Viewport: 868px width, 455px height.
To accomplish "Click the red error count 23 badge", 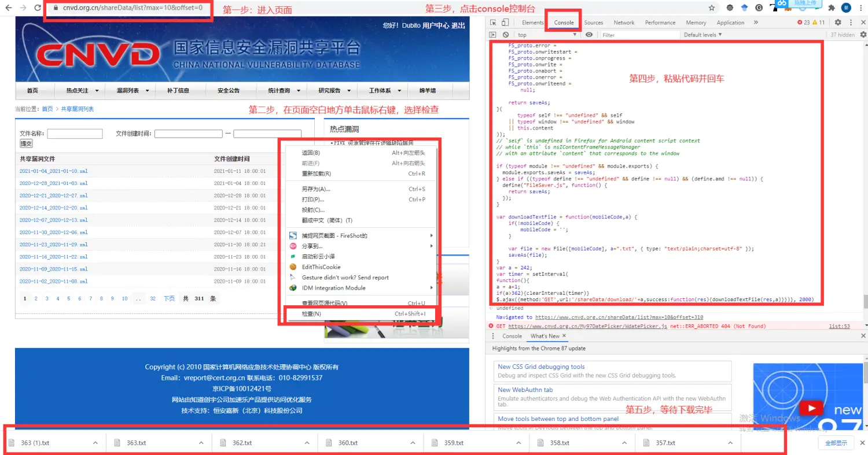I will (x=803, y=23).
